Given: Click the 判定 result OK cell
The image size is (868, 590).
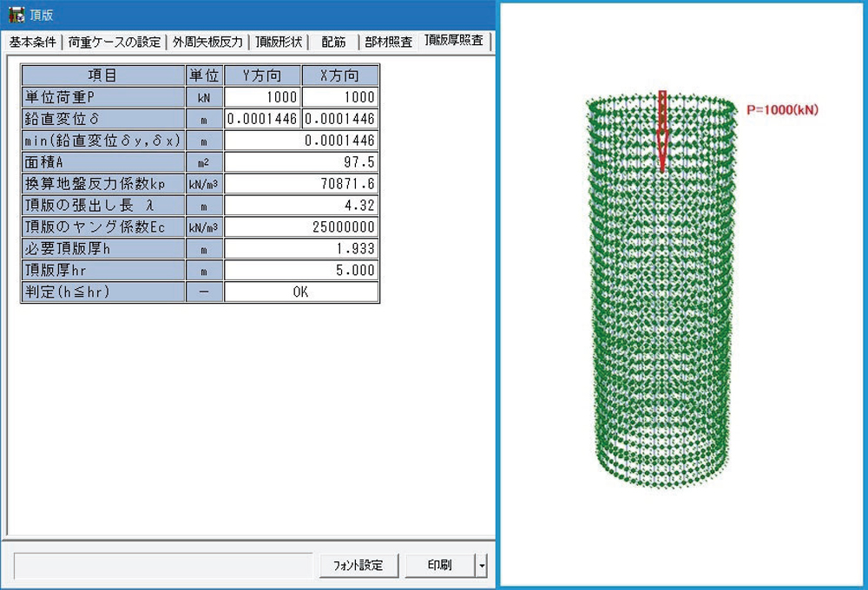Looking at the screenshot, I should point(302,292).
